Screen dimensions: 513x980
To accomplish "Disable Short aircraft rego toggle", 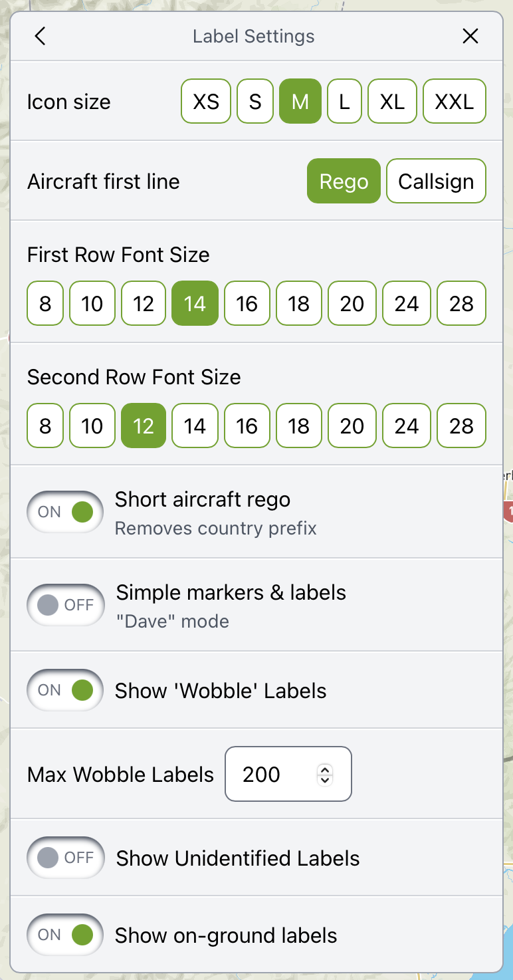I will point(66,513).
